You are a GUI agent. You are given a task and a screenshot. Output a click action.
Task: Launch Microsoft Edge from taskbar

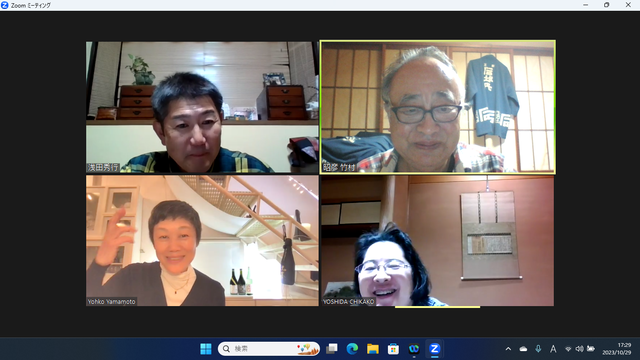(x=352, y=349)
